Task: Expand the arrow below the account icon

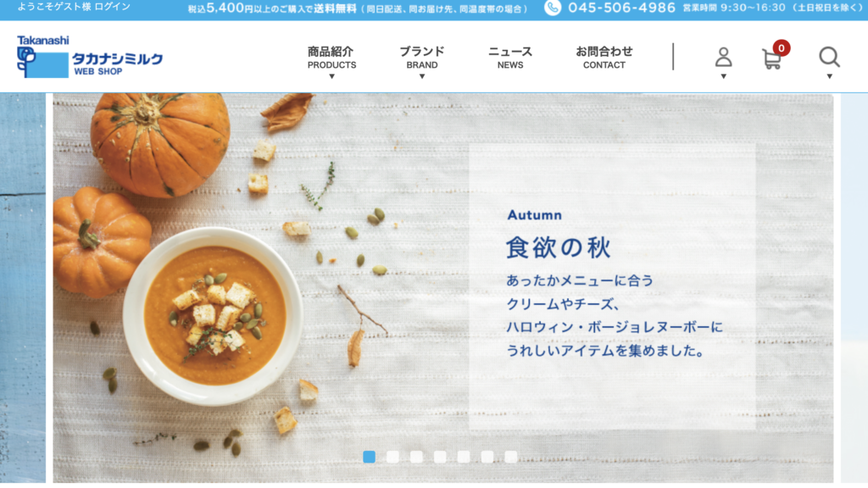Action: coord(723,77)
